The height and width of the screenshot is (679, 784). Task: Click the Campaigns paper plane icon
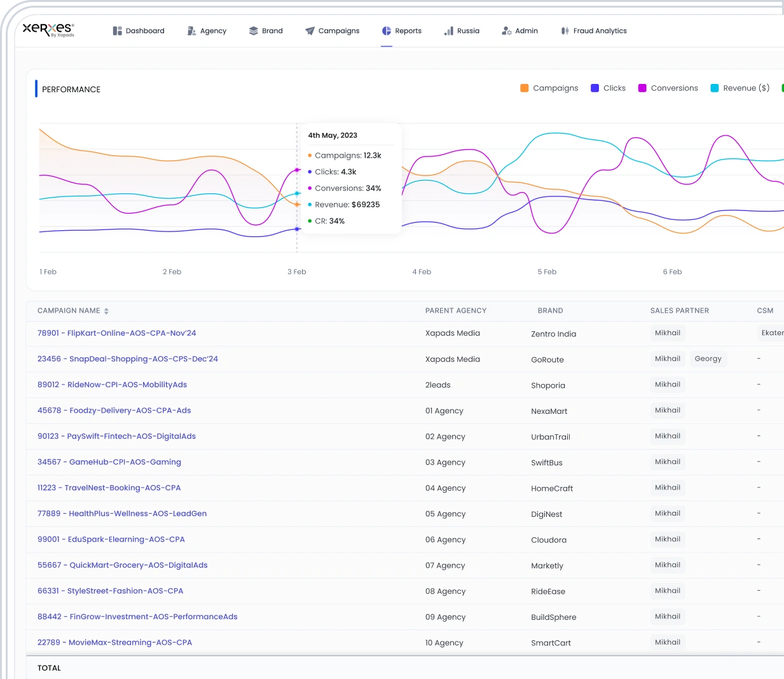click(310, 31)
